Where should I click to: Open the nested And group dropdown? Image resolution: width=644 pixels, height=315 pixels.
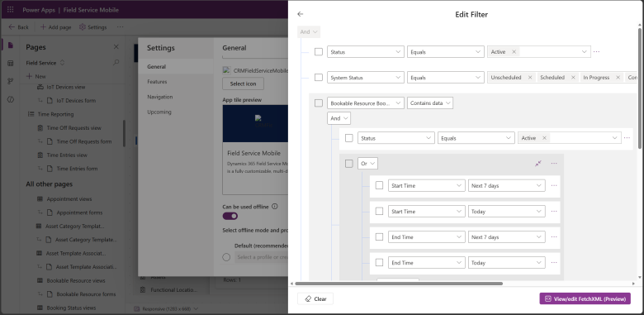click(x=339, y=118)
